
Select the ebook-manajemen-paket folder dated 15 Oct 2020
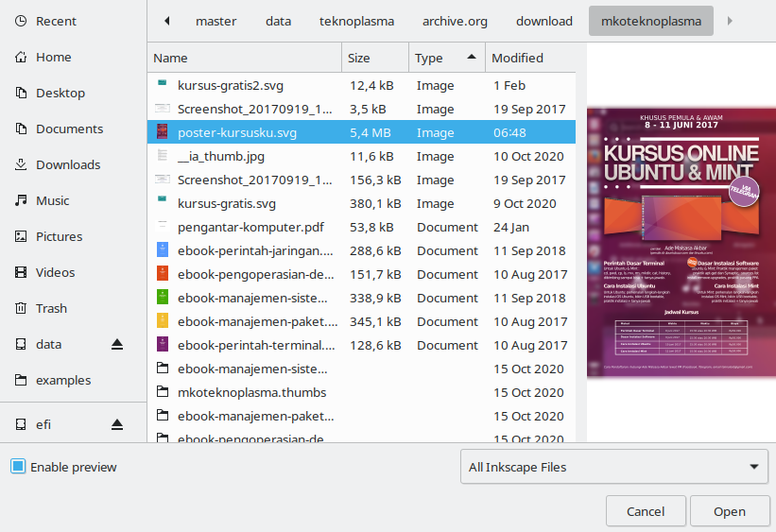[x=361, y=416]
